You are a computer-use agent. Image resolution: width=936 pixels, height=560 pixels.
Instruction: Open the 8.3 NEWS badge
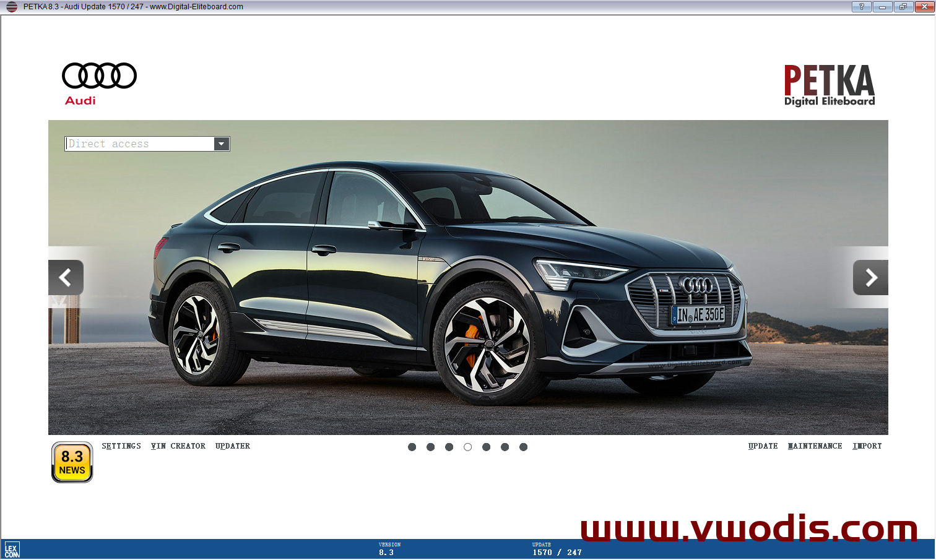[x=72, y=462]
